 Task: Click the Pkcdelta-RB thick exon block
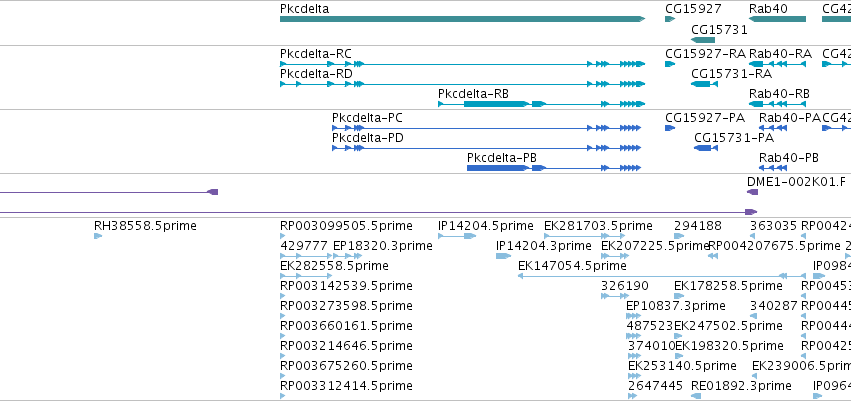(496, 104)
